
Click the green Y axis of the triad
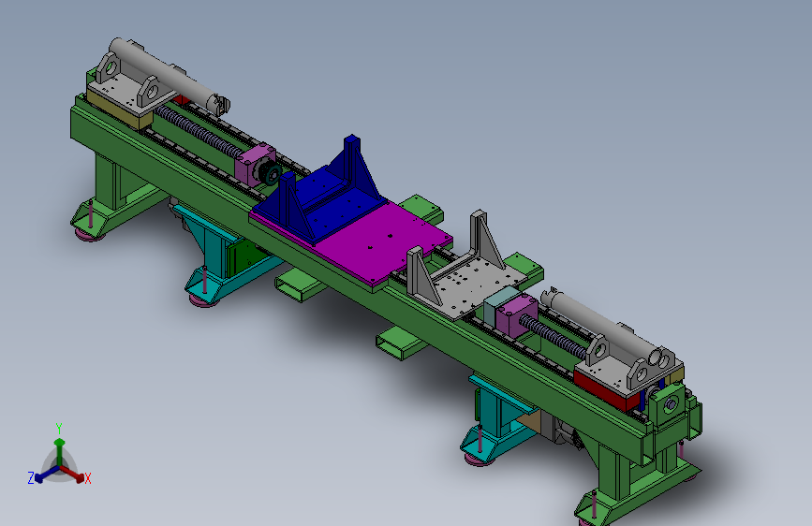pos(60,451)
